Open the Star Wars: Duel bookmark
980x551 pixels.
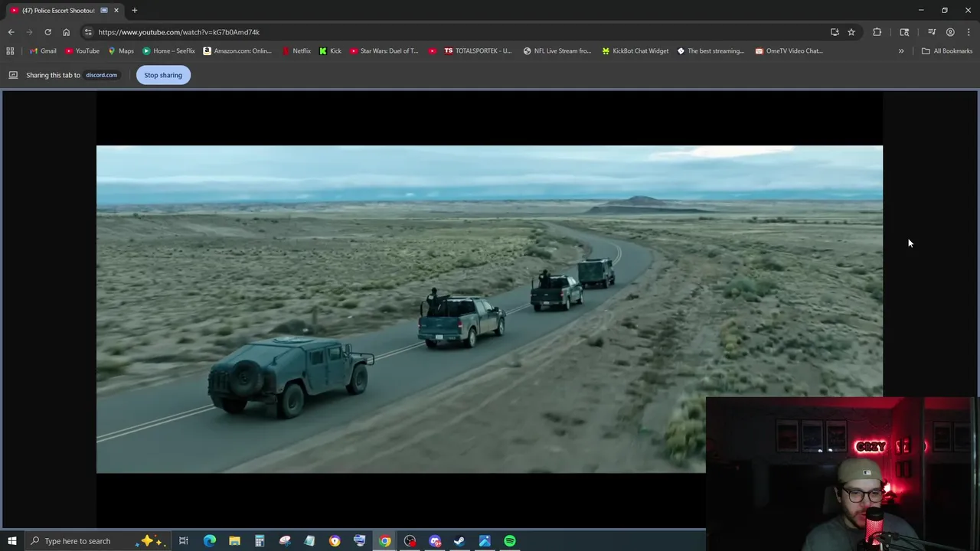pos(384,51)
